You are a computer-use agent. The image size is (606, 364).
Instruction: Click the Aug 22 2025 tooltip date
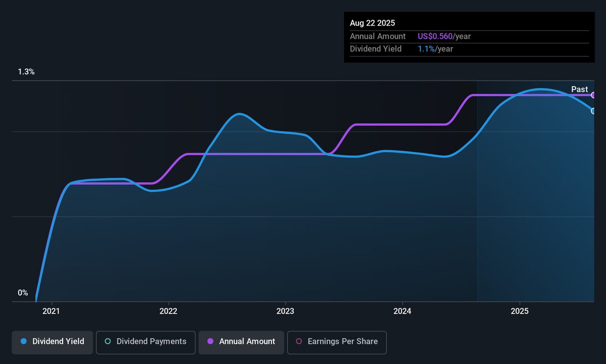pyautogui.click(x=372, y=23)
